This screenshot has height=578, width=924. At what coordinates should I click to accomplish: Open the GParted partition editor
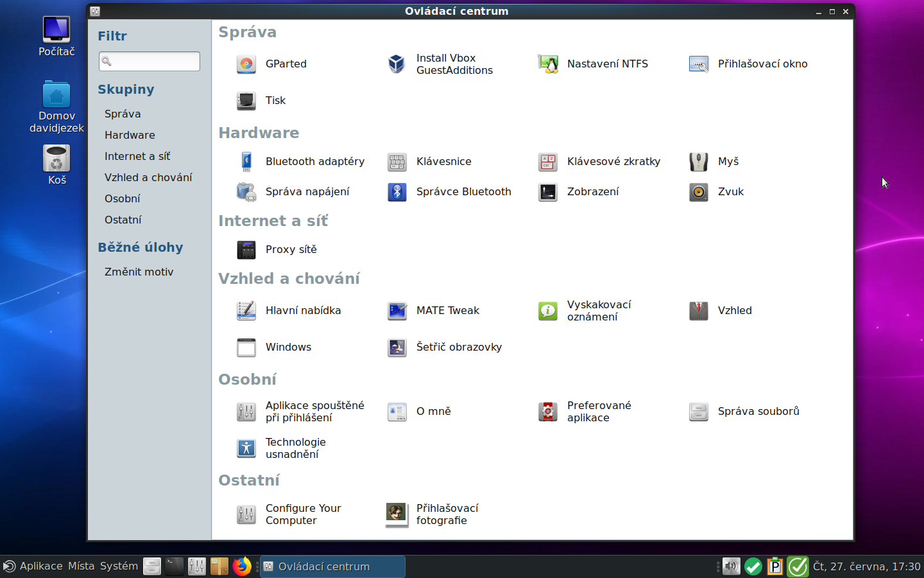(x=271, y=64)
